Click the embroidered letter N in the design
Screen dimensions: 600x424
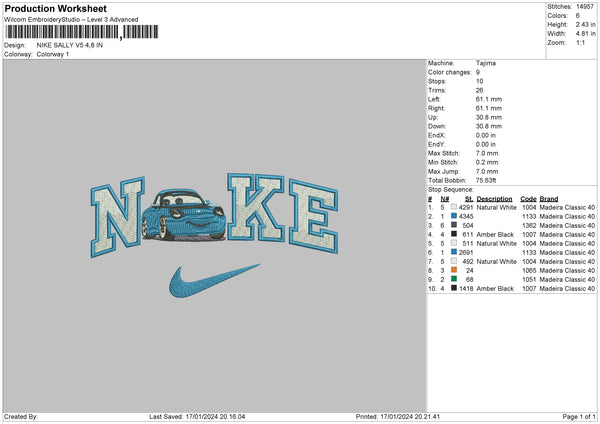tap(117, 217)
